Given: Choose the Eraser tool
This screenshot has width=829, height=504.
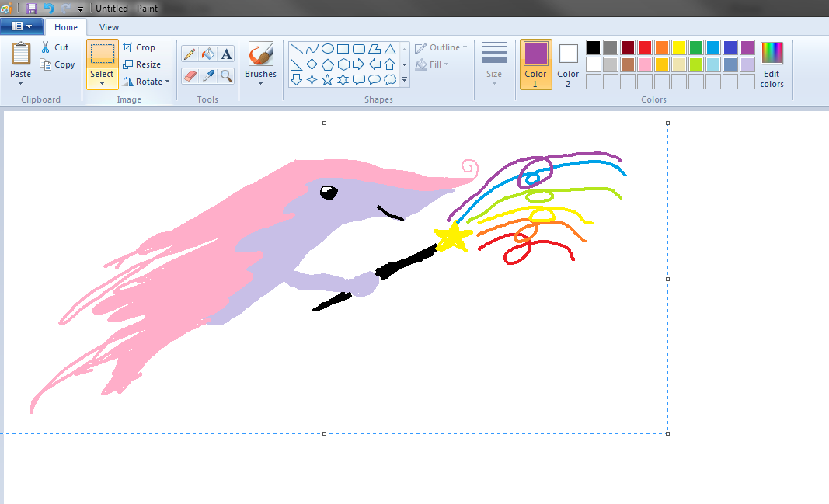Looking at the screenshot, I should pyautogui.click(x=189, y=75).
